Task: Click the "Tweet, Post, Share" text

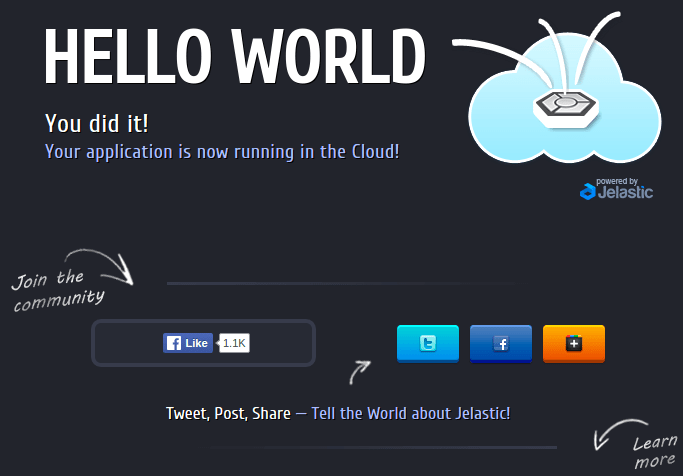Action: point(228,413)
